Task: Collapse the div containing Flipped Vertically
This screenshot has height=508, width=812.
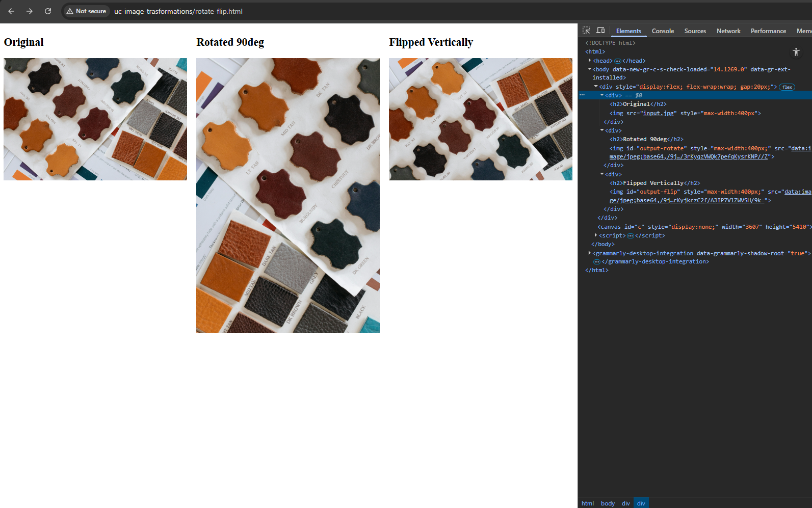Action: [x=602, y=174]
